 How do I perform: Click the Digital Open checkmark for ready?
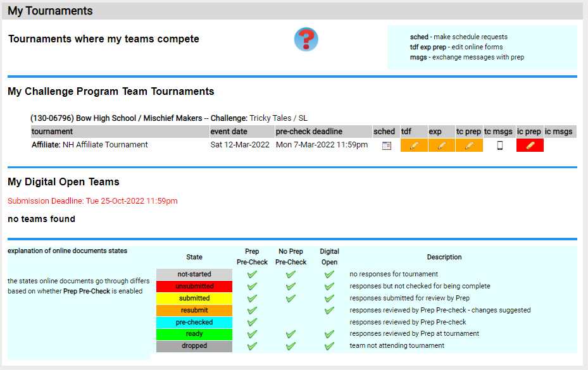(329, 334)
